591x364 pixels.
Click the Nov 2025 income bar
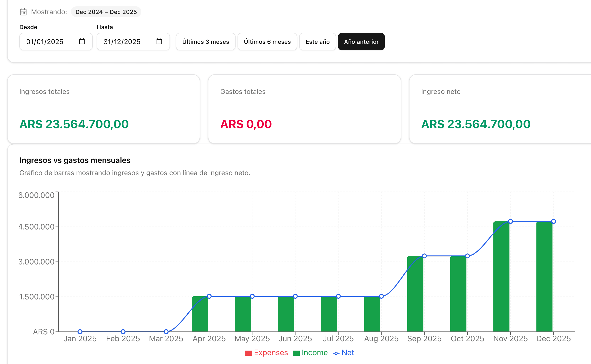click(x=501, y=276)
